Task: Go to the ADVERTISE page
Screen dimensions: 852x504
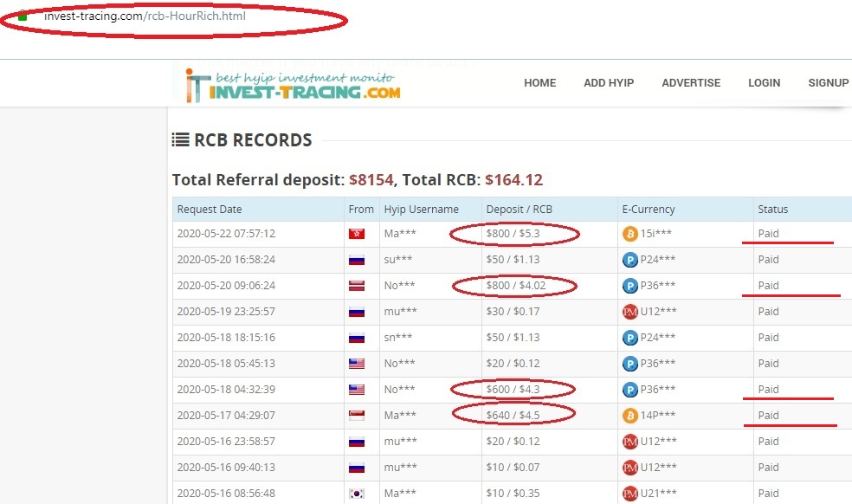Action: click(691, 83)
